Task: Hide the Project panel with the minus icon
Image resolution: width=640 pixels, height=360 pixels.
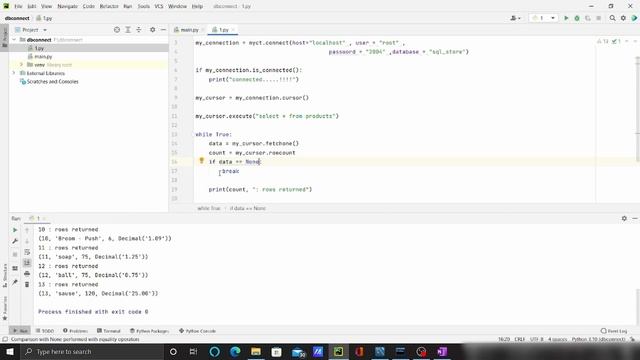Action: click(163, 30)
